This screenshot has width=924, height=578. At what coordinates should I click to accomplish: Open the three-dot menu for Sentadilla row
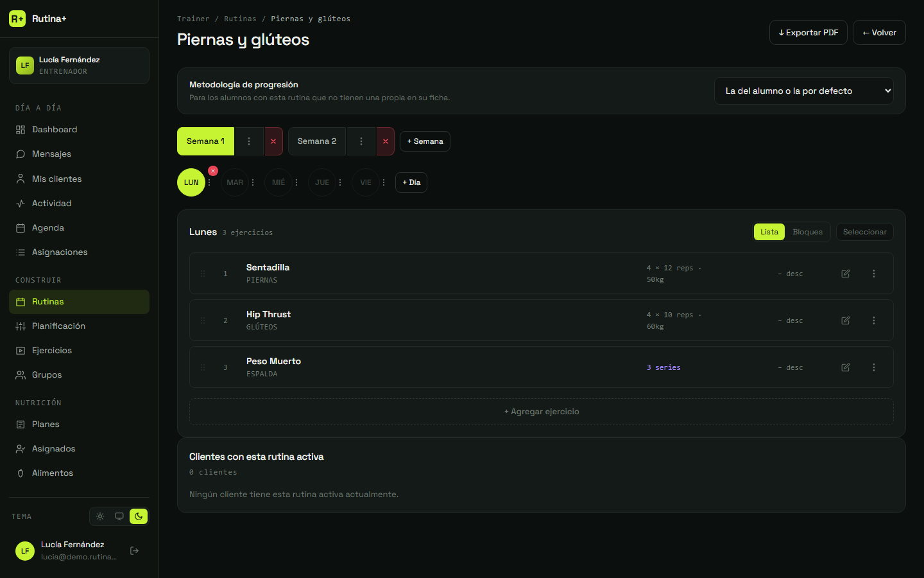click(x=874, y=274)
